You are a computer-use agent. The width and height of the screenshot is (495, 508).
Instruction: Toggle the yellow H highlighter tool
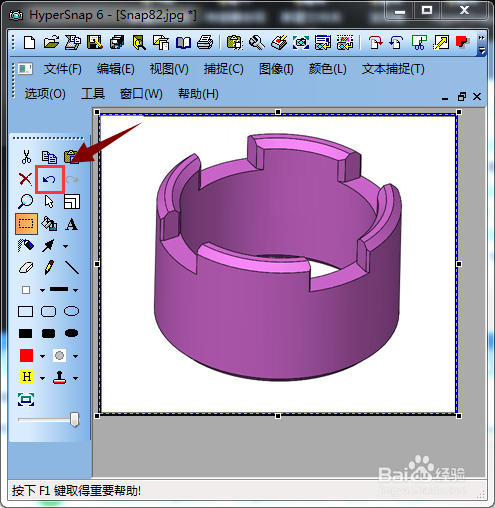coord(27,377)
